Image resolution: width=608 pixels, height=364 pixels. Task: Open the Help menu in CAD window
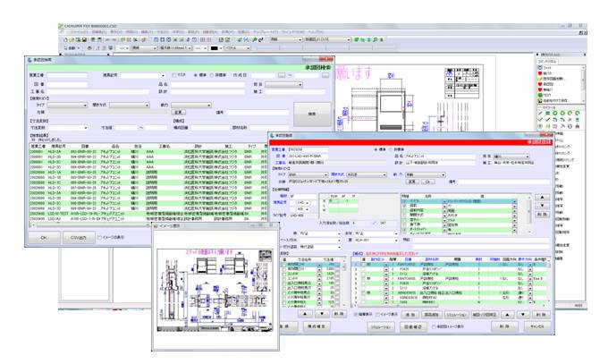[x=316, y=32]
